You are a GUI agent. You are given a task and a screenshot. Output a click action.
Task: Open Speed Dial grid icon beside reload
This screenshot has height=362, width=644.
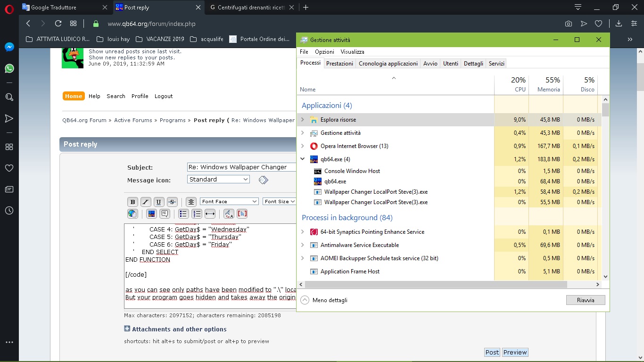tap(73, 24)
